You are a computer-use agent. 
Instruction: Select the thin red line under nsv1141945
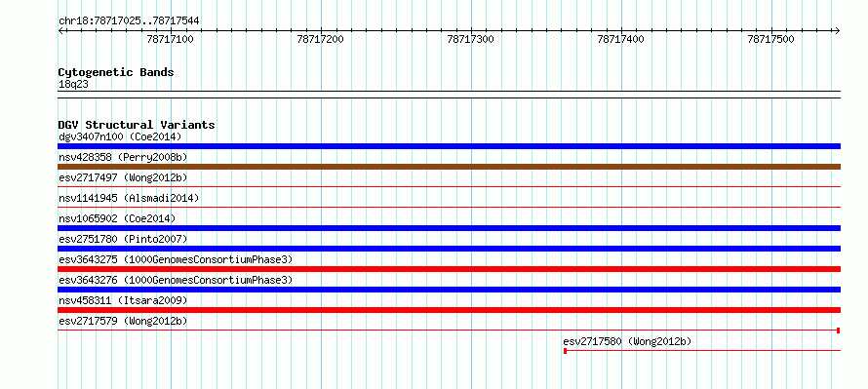click(449, 208)
